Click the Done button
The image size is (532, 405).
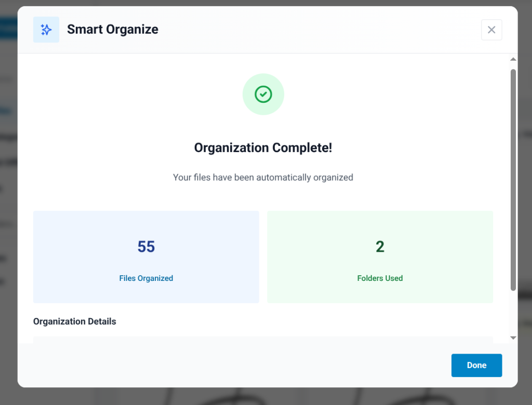tap(476, 366)
